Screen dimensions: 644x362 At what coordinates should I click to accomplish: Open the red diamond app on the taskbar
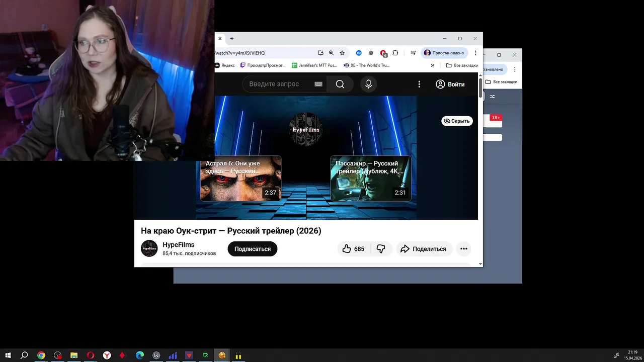(122, 355)
